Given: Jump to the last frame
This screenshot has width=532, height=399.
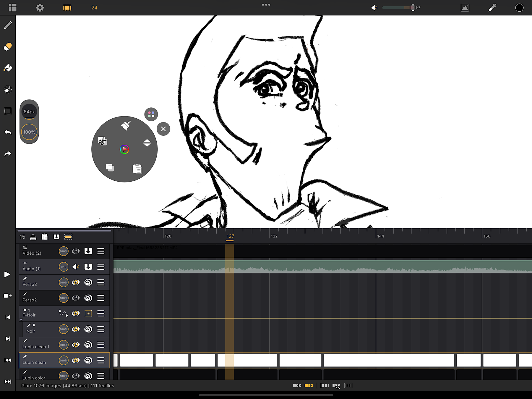Looking at the screenshot, I should (8, 382).
